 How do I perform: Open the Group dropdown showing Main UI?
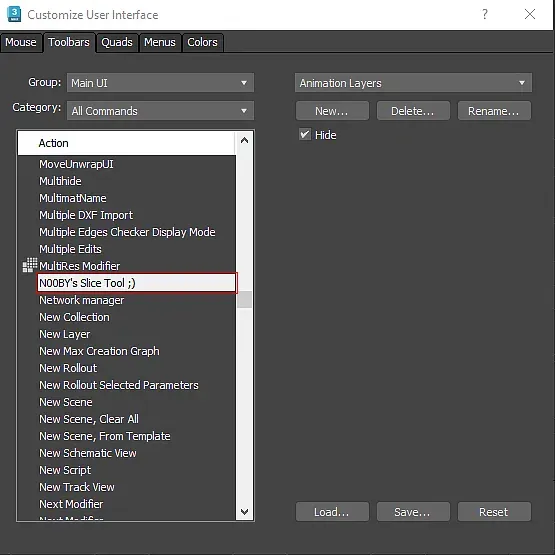click(x=160, y=83)
